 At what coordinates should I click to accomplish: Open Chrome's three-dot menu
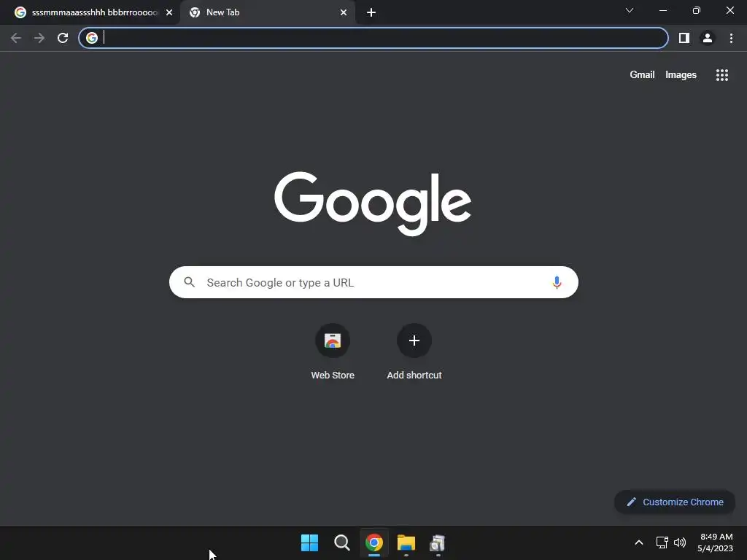tap(731, 38)
